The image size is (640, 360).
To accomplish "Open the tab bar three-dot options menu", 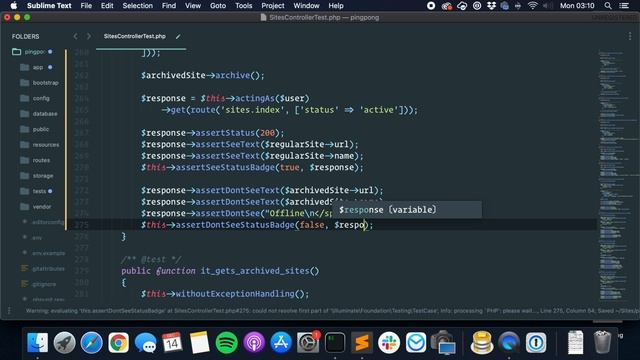I will click(x=630, y=36).
